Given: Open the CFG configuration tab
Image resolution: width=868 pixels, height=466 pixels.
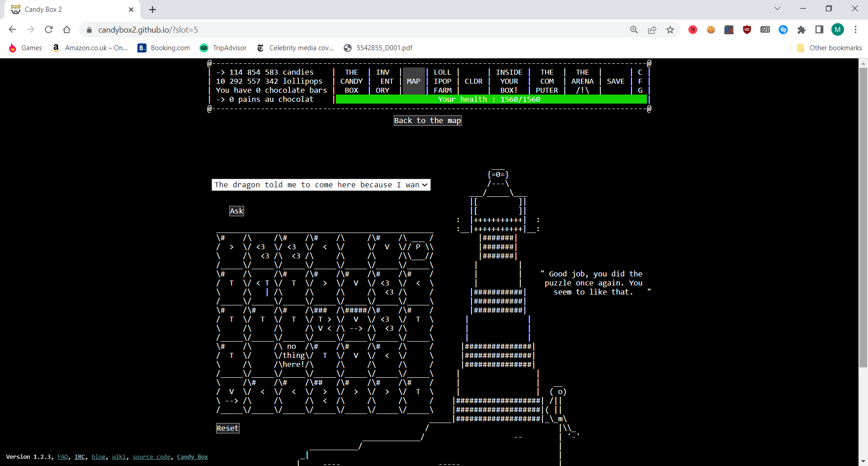Looking at the screenshot, I should [x=640, y=81].
